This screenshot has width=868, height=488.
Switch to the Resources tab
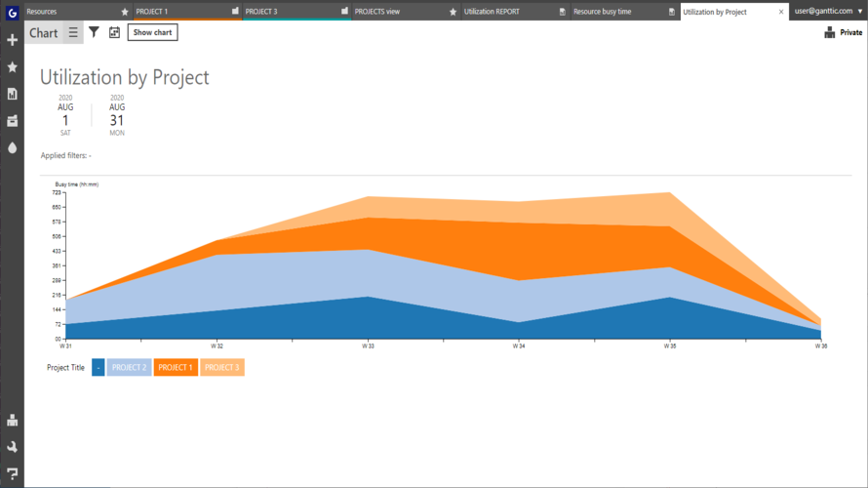(x=77, y=11)
